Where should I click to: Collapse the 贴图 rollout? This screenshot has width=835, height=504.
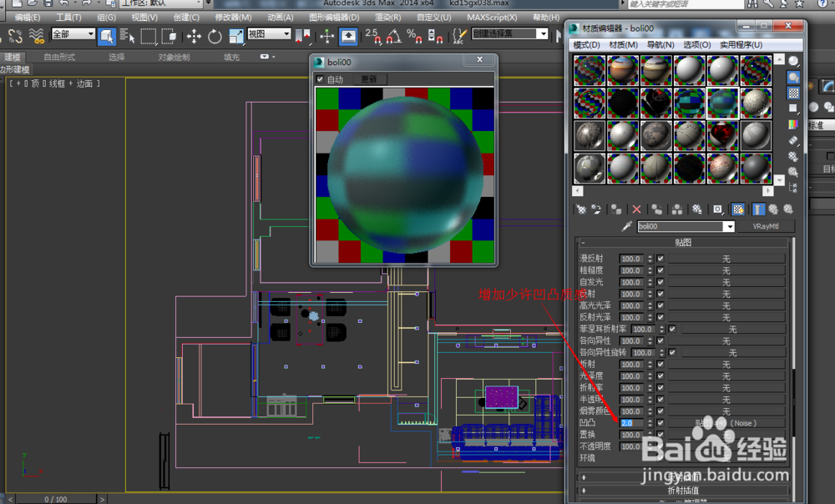(683, 243)
